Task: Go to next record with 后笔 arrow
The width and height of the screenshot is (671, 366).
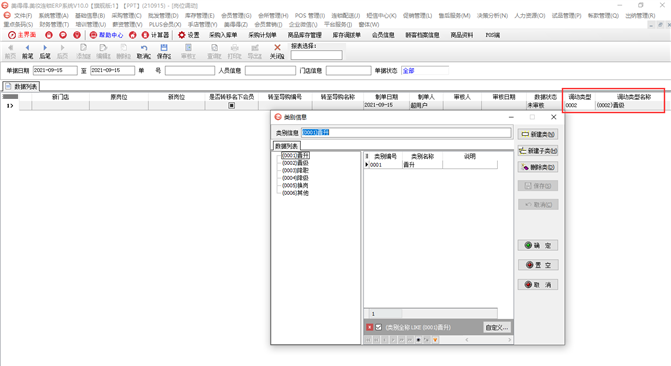Action: pos(45,51)
